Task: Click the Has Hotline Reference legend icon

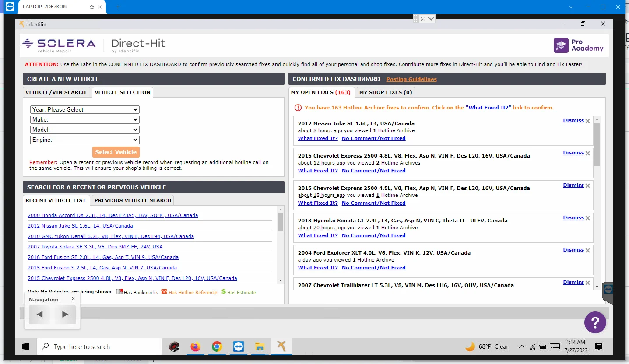Action: tap(164, 292)
